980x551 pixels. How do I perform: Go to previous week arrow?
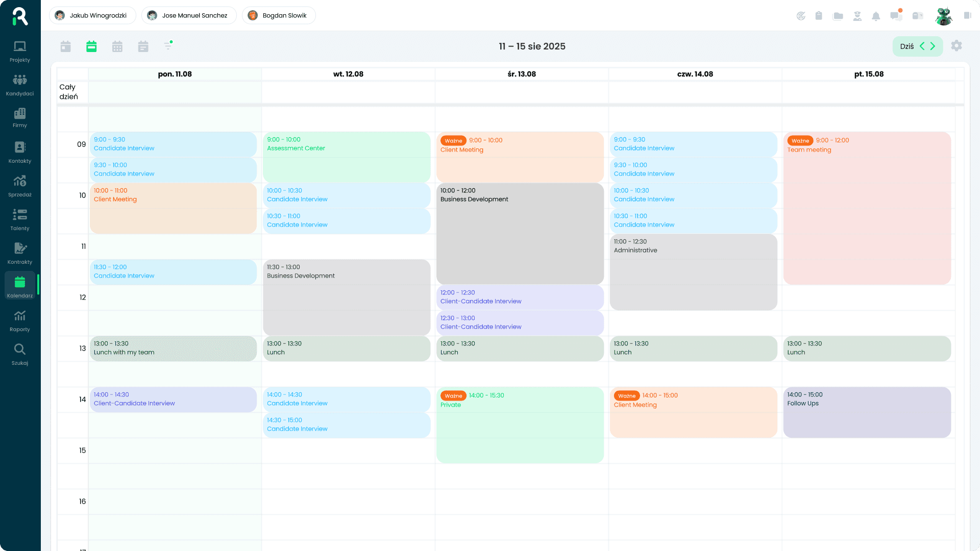coord(922,46)
